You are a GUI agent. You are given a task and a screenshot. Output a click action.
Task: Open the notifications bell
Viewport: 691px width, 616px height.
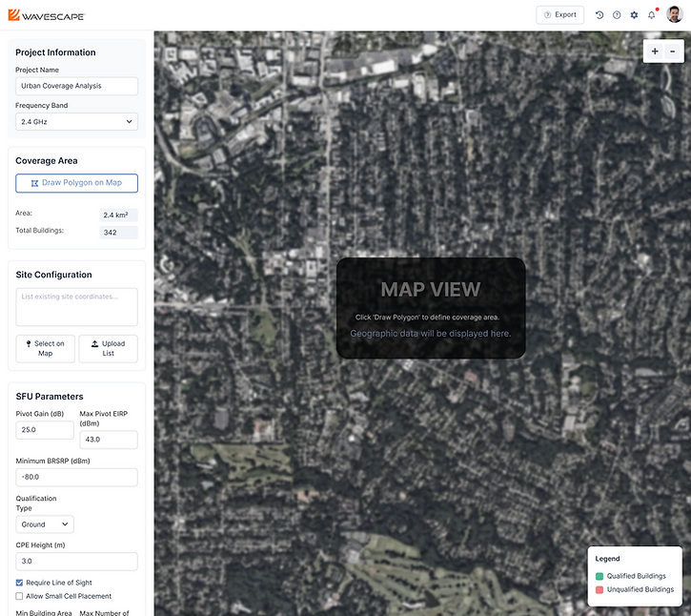tap(652, 15)
